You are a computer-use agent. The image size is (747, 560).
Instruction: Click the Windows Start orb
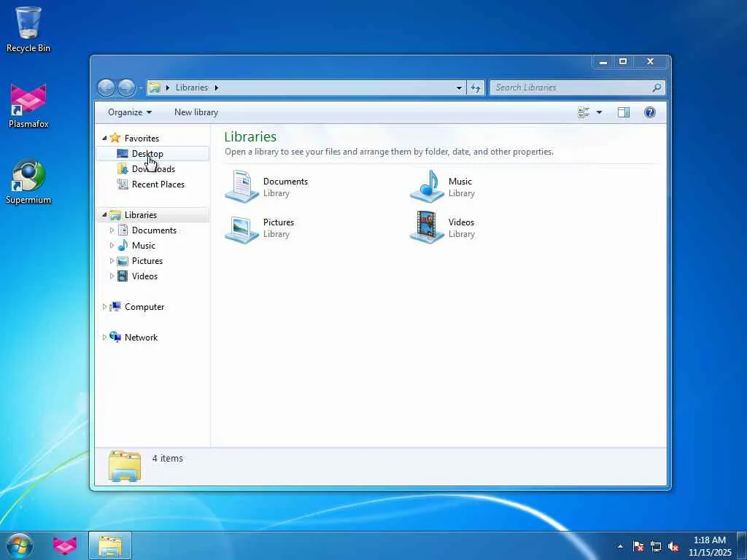[x=20, y=545]
